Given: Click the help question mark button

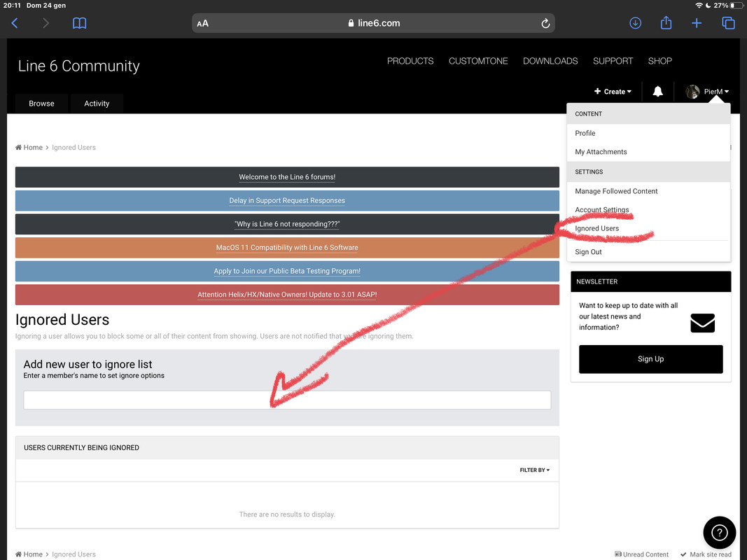Looking at the screenshot, I should (x=720, y=533).
